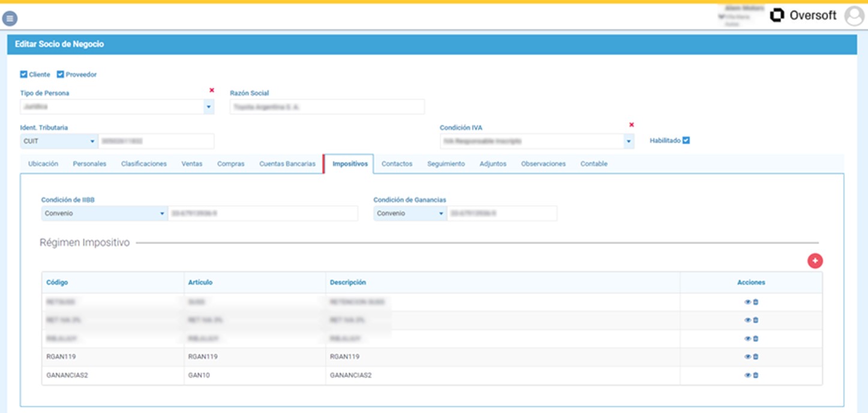Open the Adjuntos tab
868x413 pixels.
coord(493,164)
